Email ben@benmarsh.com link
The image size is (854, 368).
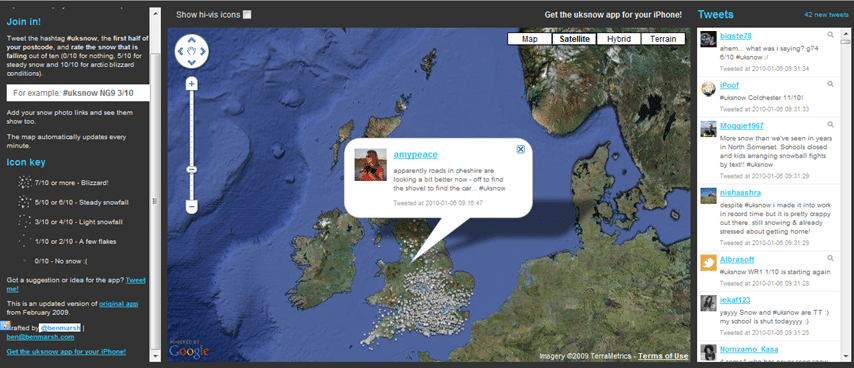tap(40, 337)
